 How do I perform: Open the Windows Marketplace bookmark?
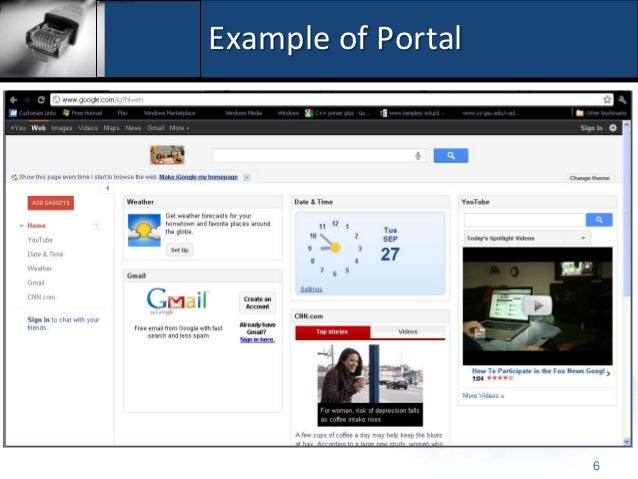tap(170, 113)
